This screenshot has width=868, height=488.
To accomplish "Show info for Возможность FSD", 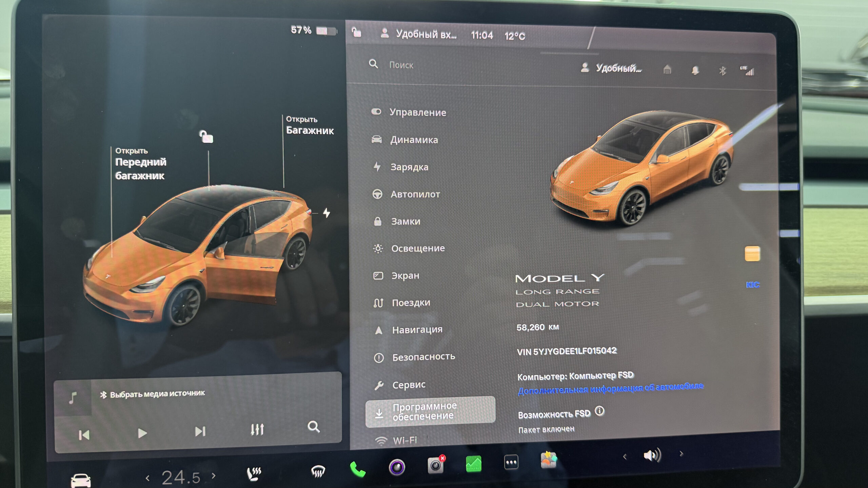I will click(x=599, y=411).
